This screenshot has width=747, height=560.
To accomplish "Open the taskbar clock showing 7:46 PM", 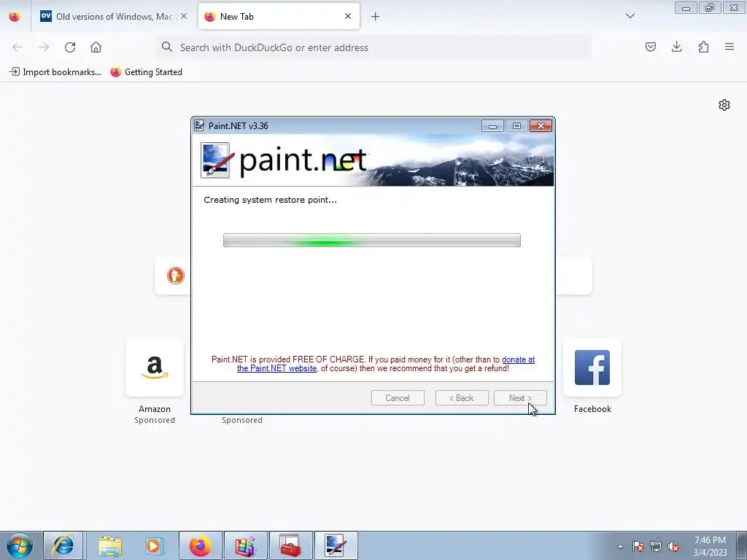I will coord(710,546).
